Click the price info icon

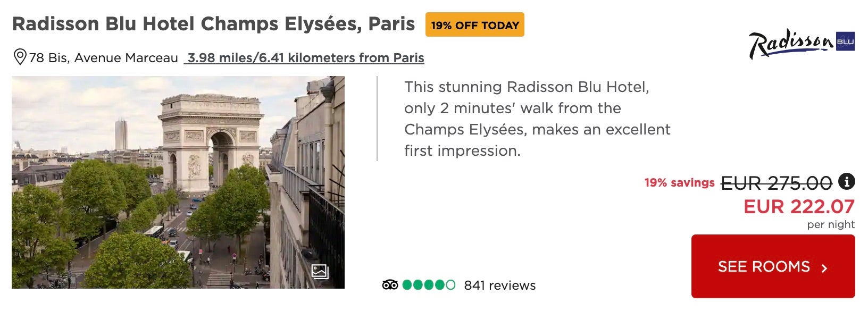(x=846, y=182)
